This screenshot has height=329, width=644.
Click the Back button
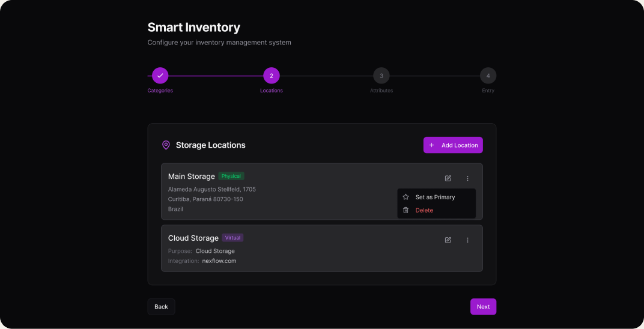(x=161, y=307)
